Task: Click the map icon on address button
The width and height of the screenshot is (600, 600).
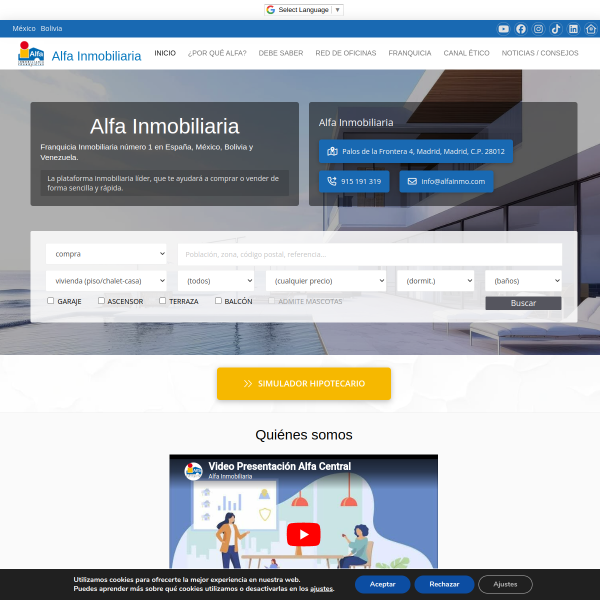Action: click(x=332, y=151)
